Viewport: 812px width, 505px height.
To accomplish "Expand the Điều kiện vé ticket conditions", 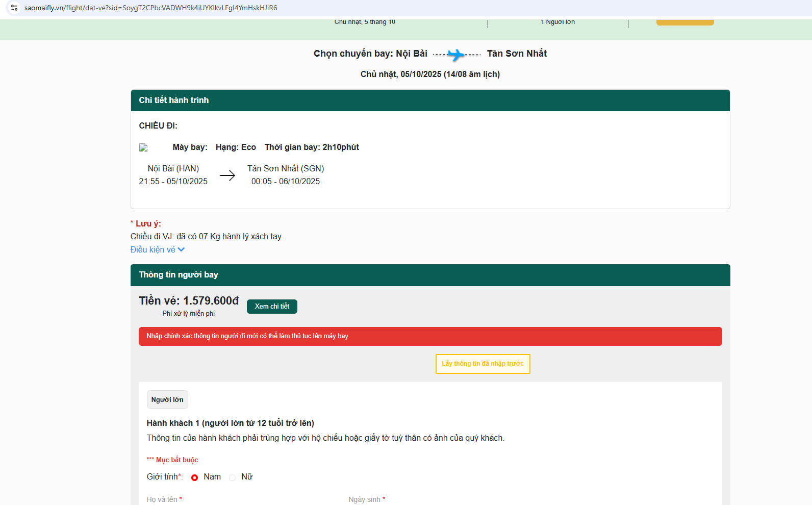I will tap(153, 249).
